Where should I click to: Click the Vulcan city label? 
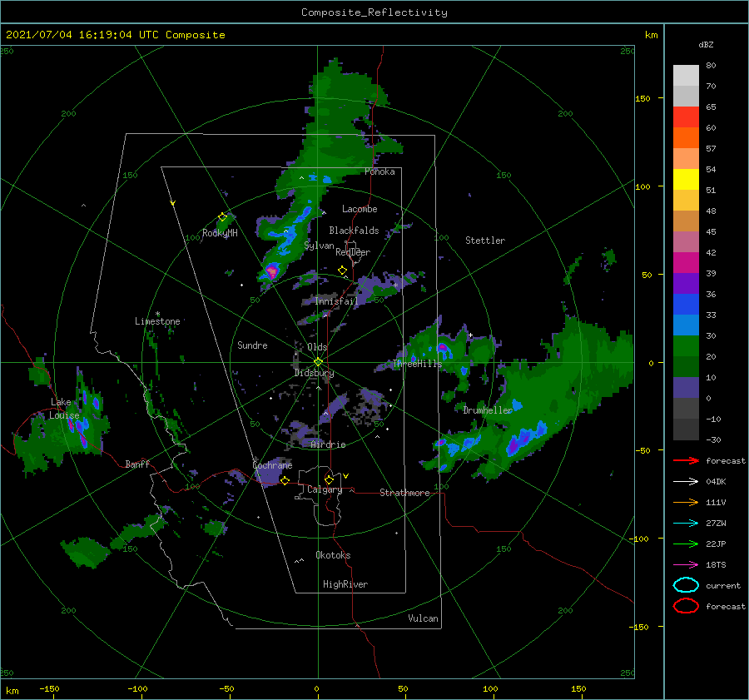tap(423, 618)
